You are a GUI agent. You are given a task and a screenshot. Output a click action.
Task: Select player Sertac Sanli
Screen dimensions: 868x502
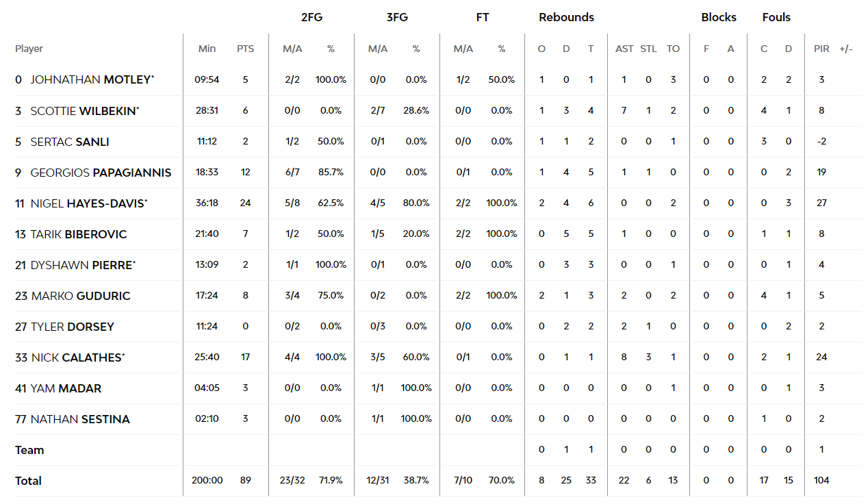pyautogui.click(x=70, y=142)
